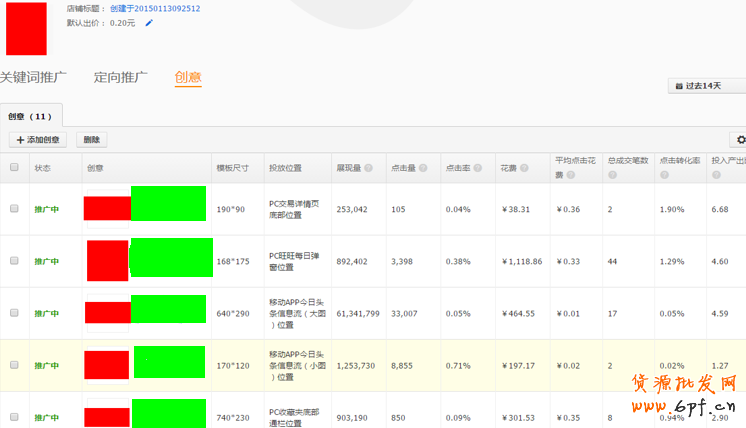The width and height of the screenshot is (746, 428).
Task: Click the gear settings icon above the table
Action: point(740,140)
